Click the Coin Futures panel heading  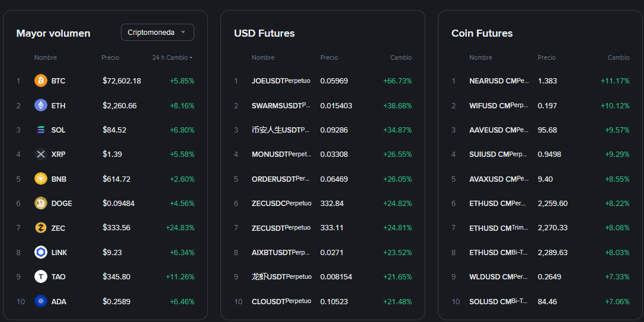[482, 33]
